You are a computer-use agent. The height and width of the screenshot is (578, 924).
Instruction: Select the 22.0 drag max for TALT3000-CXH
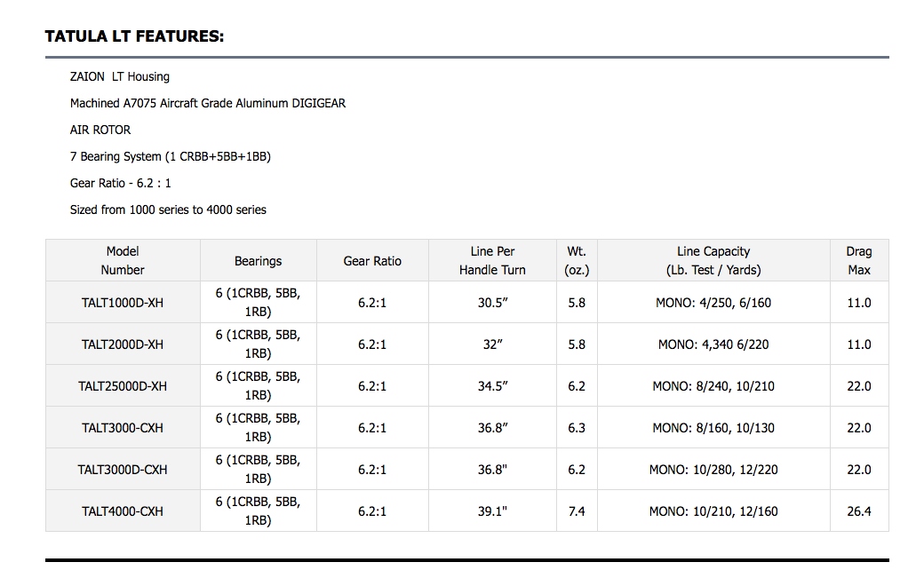coord(859,428)
